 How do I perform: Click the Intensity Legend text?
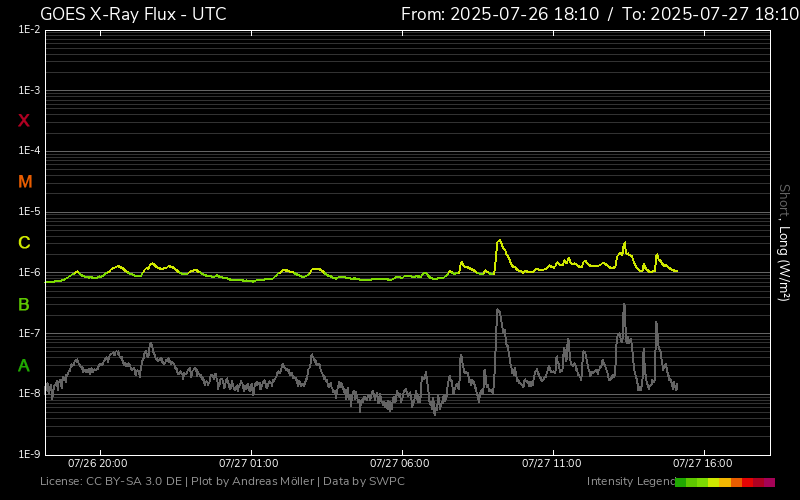tap(630, 482)
